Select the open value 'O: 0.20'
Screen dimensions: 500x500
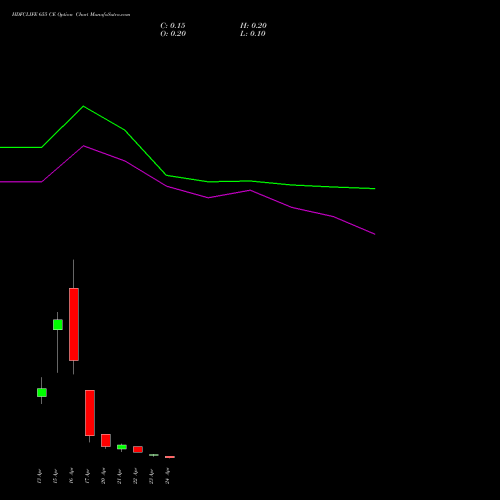173,34
